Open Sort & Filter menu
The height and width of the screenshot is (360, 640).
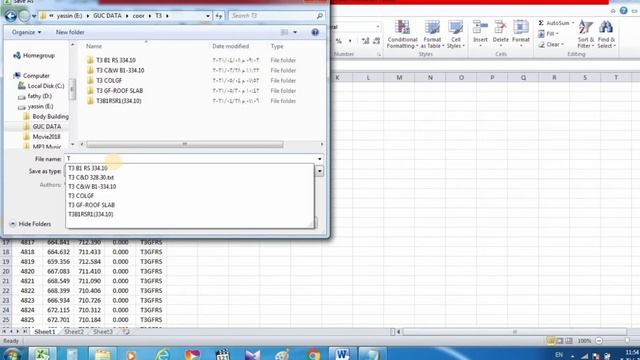tap(586, 34)
